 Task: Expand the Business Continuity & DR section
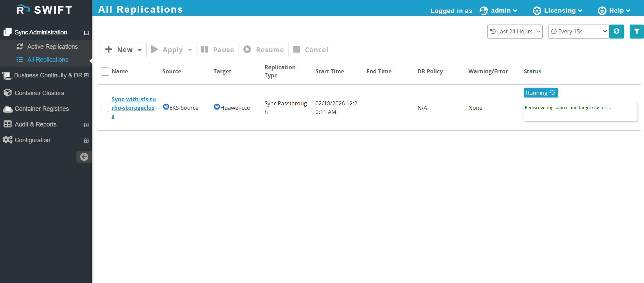point(86,75)
